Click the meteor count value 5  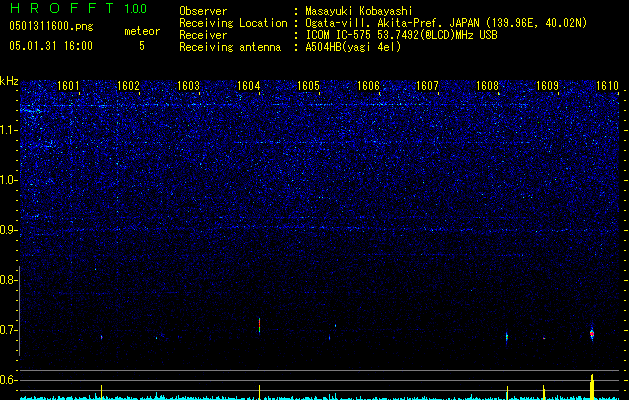142,46
